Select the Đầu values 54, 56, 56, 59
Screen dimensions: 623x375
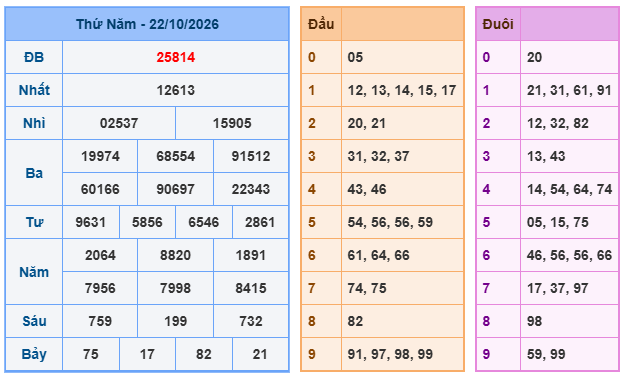pos(390,222)
